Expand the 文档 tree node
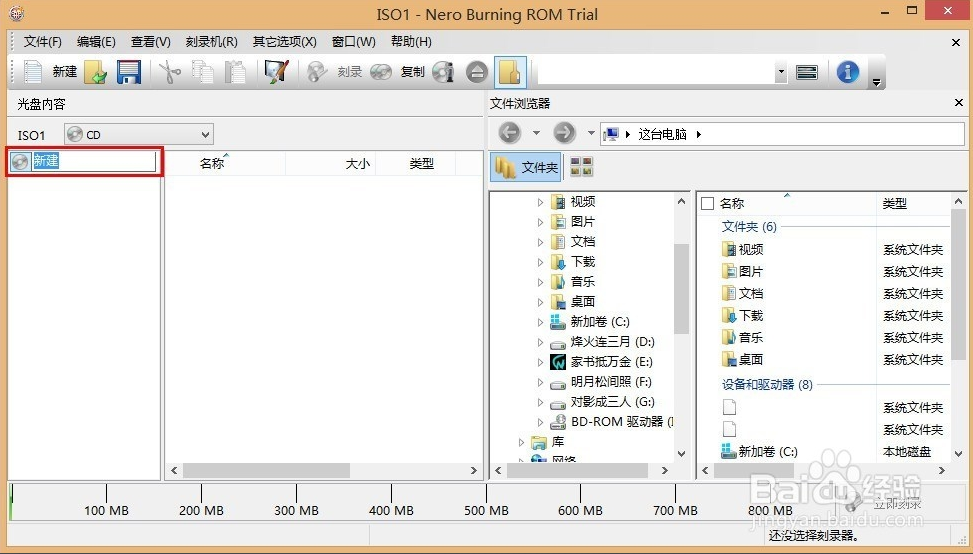The width and height of the screenshot is (973, 554). (540, 242)
